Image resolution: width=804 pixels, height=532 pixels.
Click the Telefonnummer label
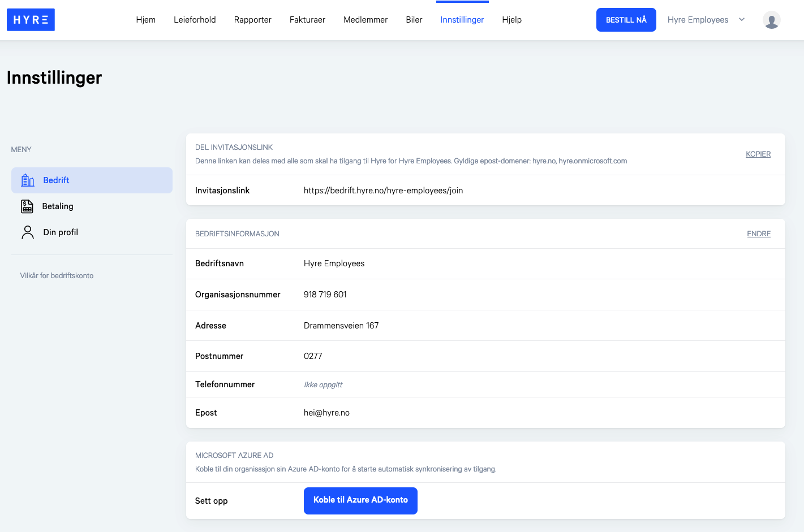pyautogui.click(x=225, y=384)
